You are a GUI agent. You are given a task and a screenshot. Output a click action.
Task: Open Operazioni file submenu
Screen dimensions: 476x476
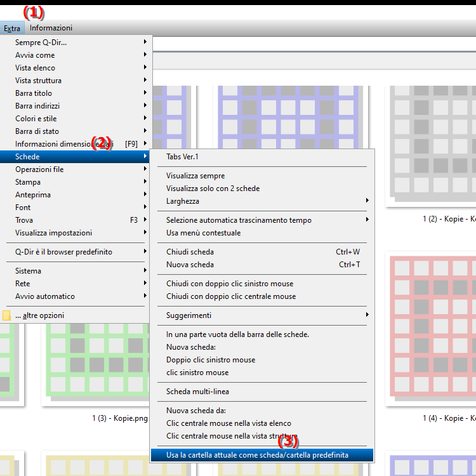pyautogui.click(x=75, y=169)
